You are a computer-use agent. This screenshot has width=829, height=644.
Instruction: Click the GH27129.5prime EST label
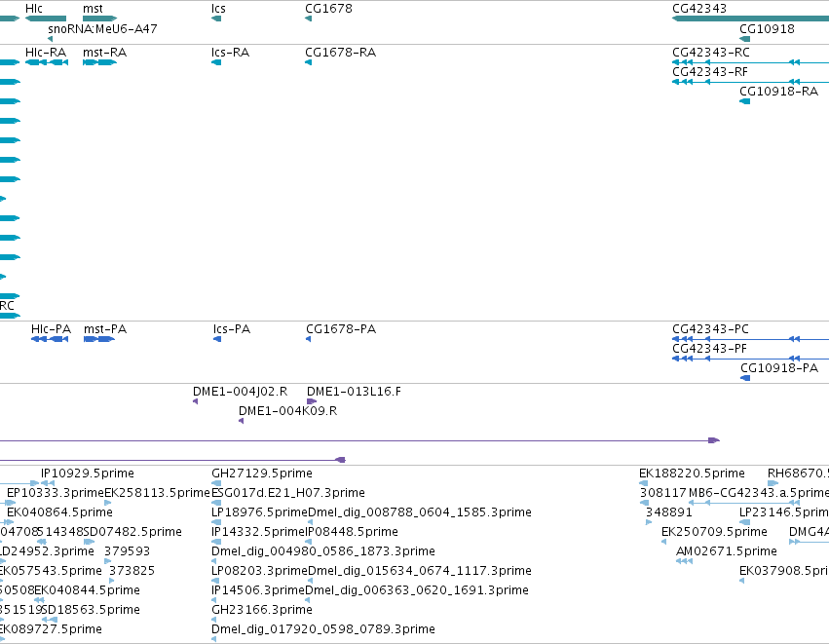[262, 474]
